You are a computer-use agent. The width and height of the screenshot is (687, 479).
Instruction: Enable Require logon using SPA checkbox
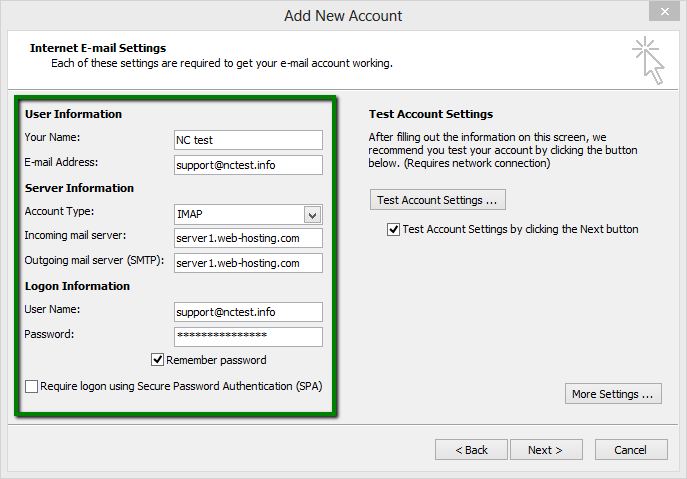[x=31, y=387]
